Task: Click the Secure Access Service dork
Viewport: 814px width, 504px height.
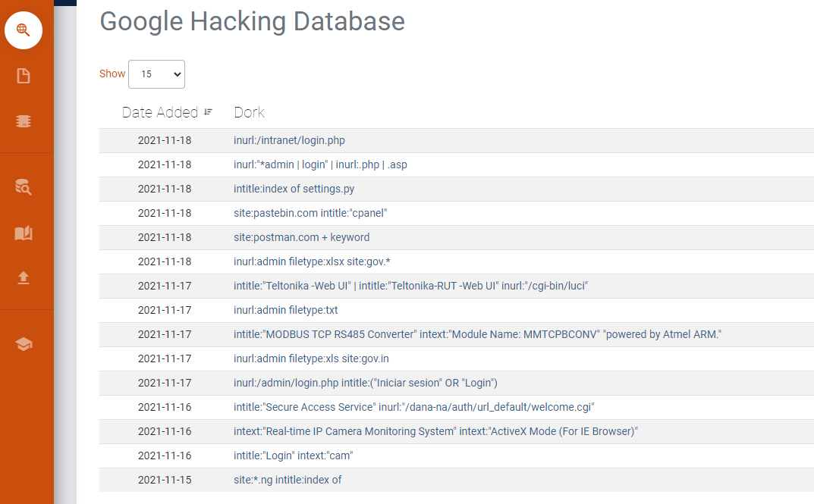Action: coord(413,407)
